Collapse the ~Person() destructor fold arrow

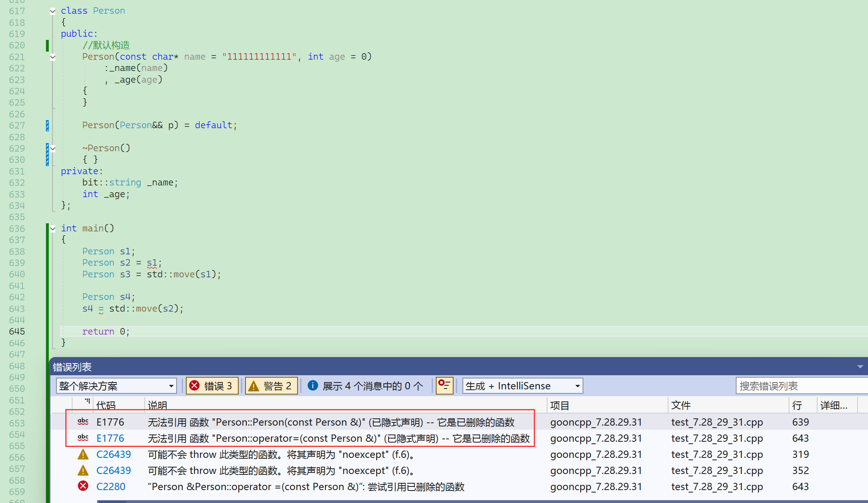tap(53, 148)
